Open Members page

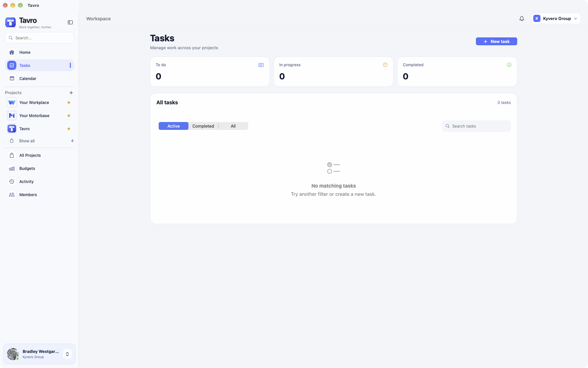pyautogui.click(x=39, y=195)
